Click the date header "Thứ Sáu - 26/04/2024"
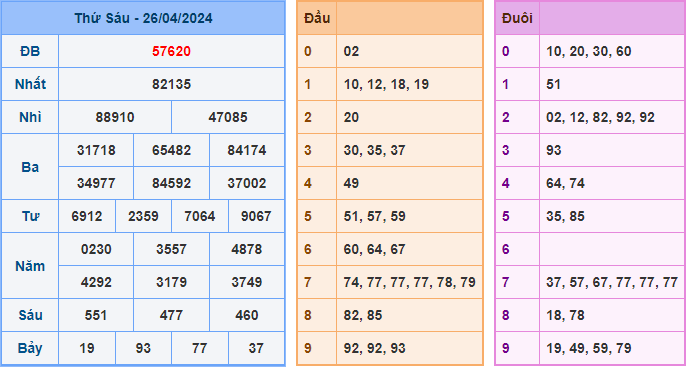Viewport: 687px width, 367px height. coord(143,18)
